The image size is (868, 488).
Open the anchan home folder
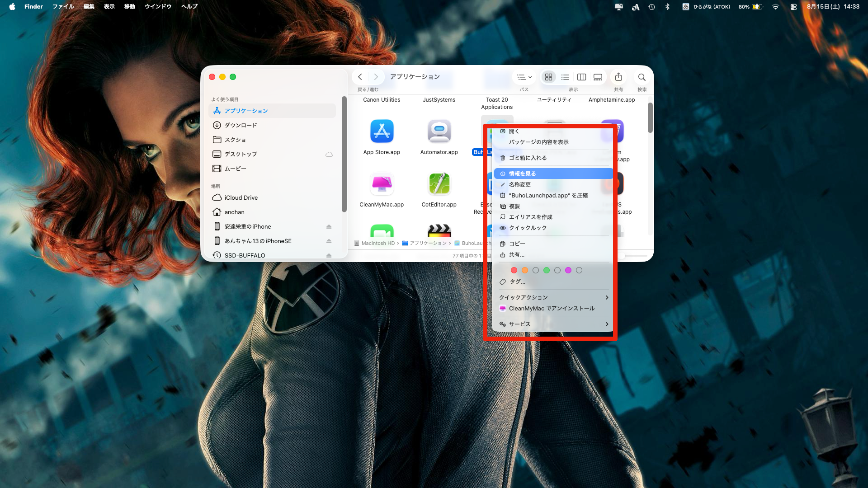tap(272, 212)
